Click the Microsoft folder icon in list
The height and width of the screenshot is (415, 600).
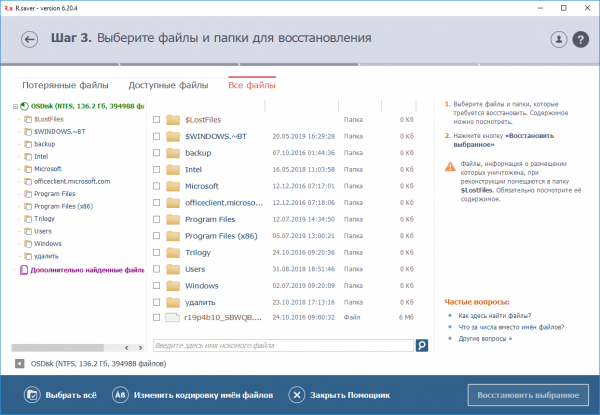pos(173,186)
